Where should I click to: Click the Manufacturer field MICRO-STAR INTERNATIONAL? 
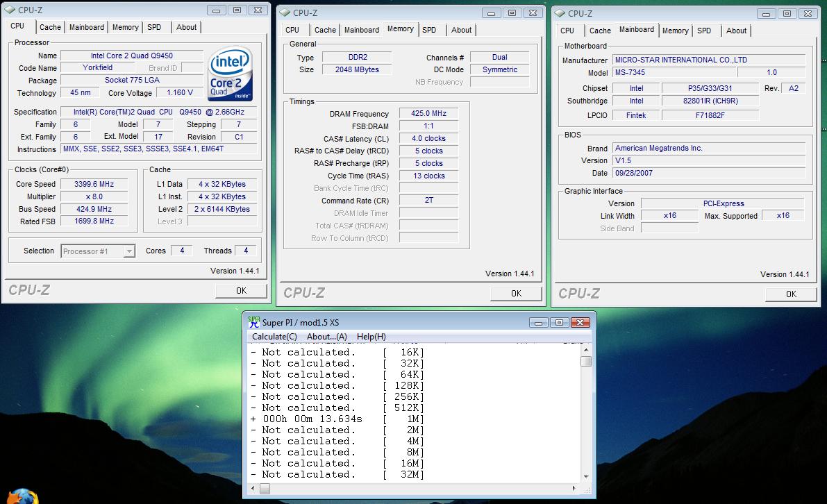point(709,60)
